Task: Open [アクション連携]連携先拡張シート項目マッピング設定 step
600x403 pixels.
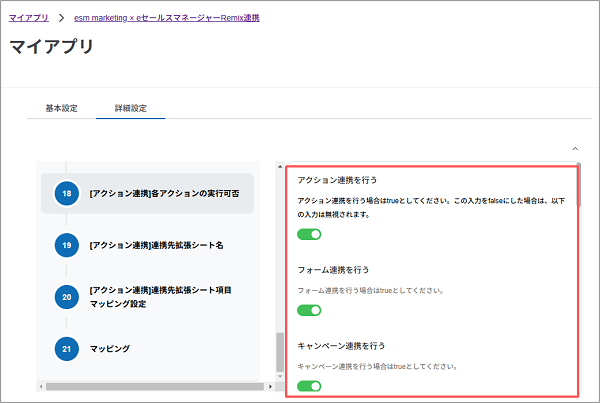Action: (x=160, y=297)
